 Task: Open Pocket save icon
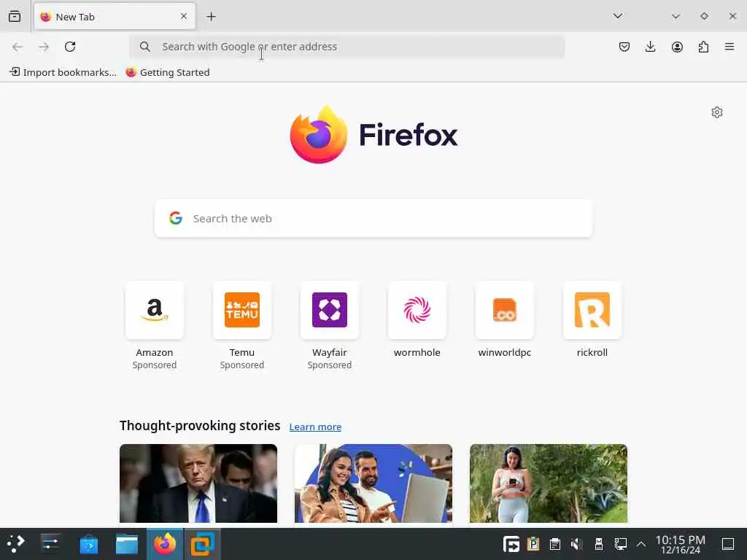[624, 47]
